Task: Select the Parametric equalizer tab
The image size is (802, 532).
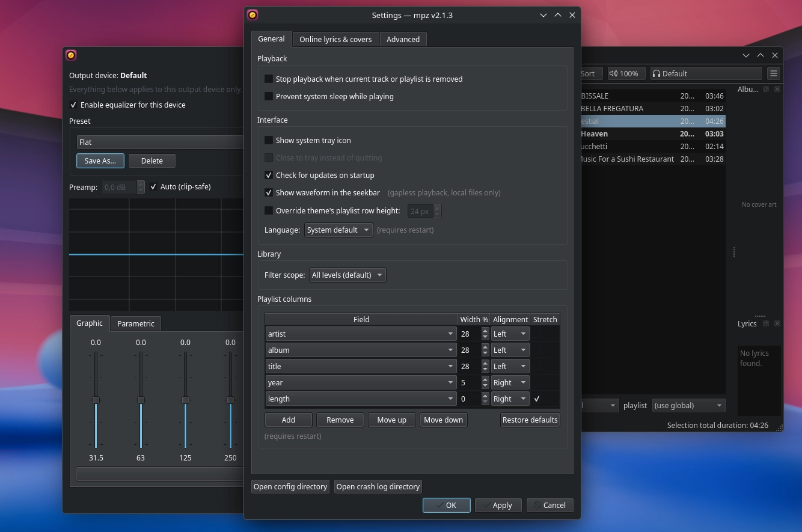Action: click(x=136, y=323)
